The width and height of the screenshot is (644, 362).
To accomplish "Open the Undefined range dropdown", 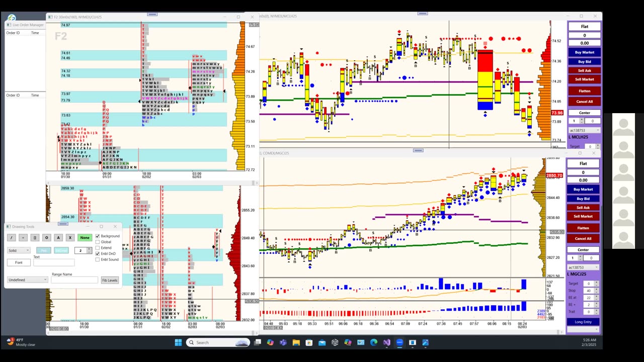I will pyautogui.click(x=28, y=280).
